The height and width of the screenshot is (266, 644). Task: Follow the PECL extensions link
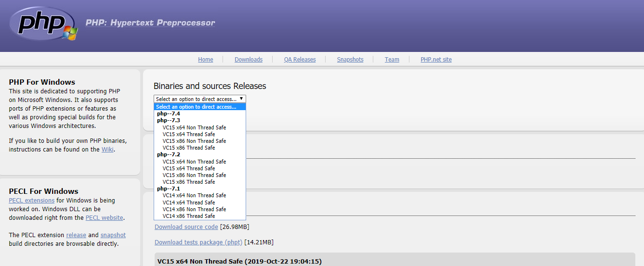point(32,201)
